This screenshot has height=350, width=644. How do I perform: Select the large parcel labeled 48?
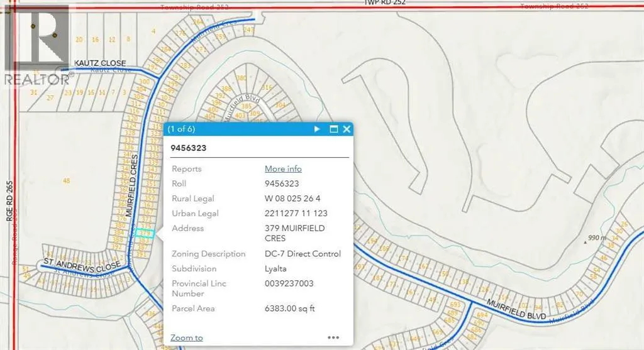[66, 181]
